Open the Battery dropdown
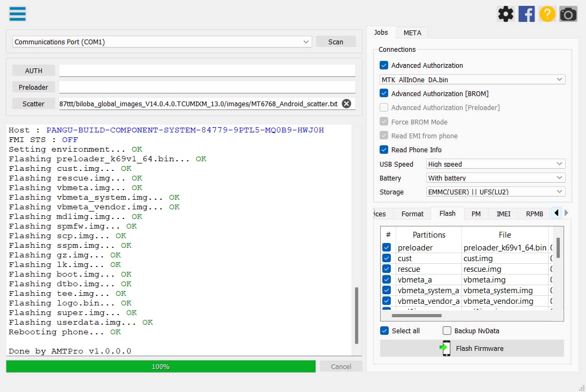Image resolution: width=586 pixels, height=392 pixels. [496, 178]
